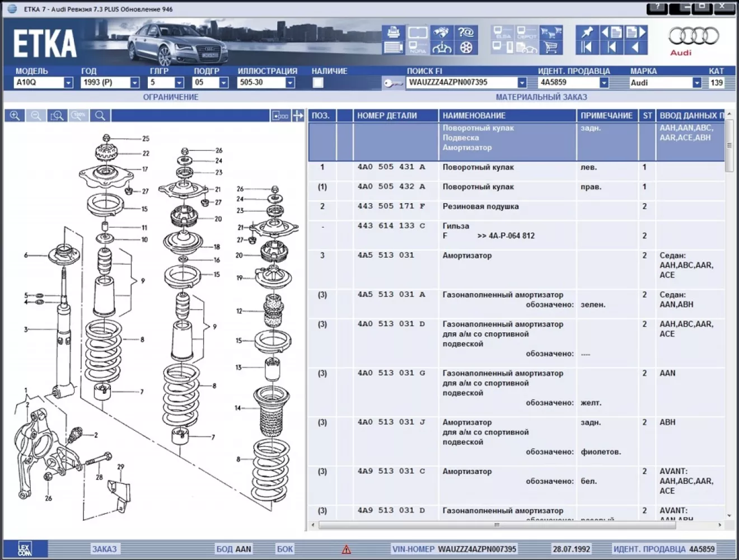Screen dimensions: 739x560
Task: Open the ?@ help icon
Action: pyautogui.click(x=466, y=32)
